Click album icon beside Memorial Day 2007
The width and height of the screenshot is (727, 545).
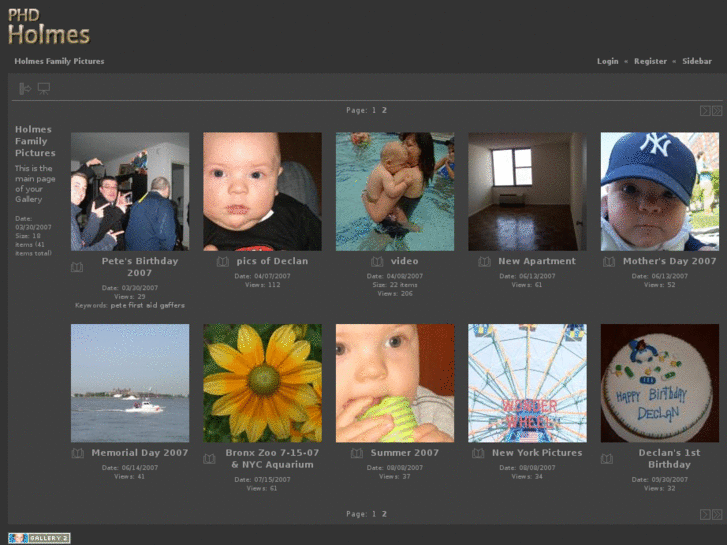click(77, 453)
